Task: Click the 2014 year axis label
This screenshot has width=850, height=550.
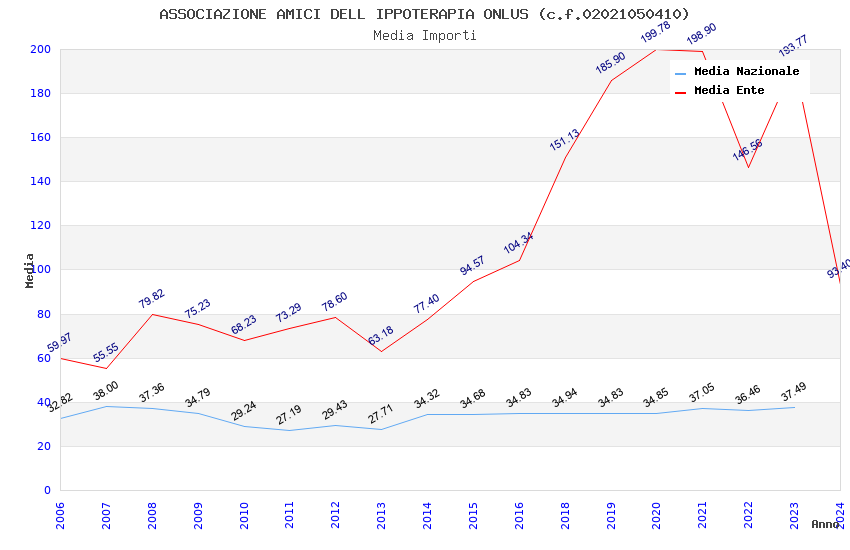Action: 427,515
